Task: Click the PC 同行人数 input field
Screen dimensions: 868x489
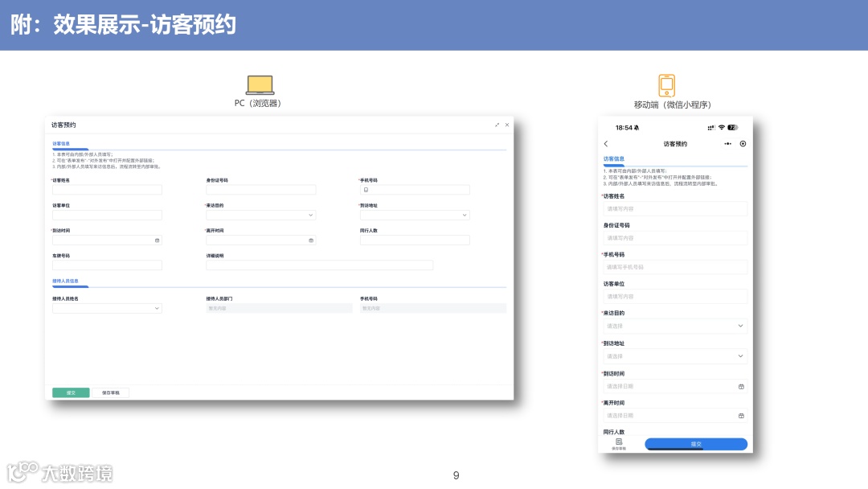Action: [x=415, y=240]
